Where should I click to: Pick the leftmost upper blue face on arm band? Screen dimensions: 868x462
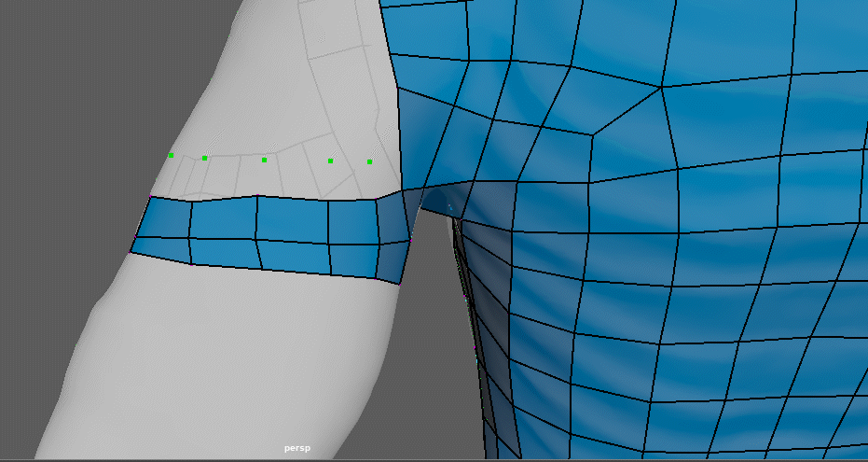(166, 220)
